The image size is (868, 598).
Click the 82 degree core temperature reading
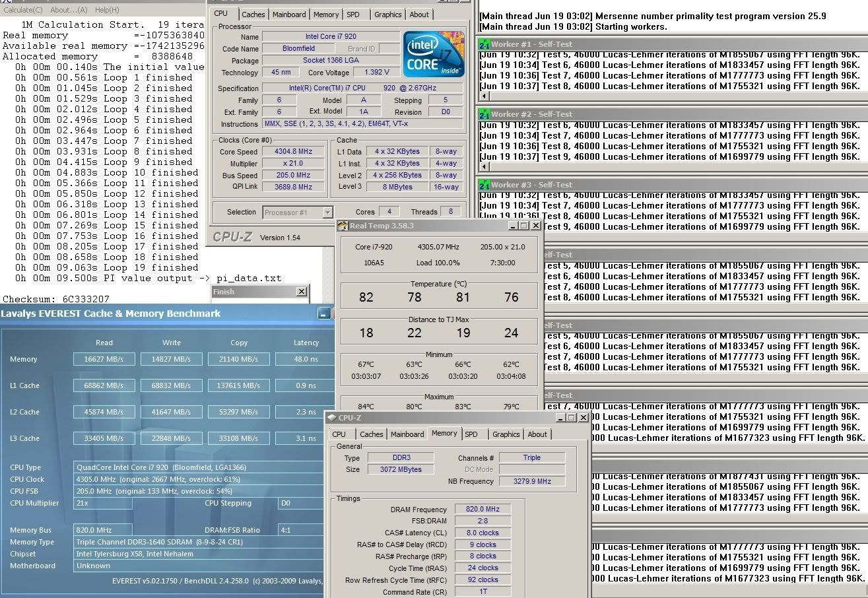tap(366, 298)
